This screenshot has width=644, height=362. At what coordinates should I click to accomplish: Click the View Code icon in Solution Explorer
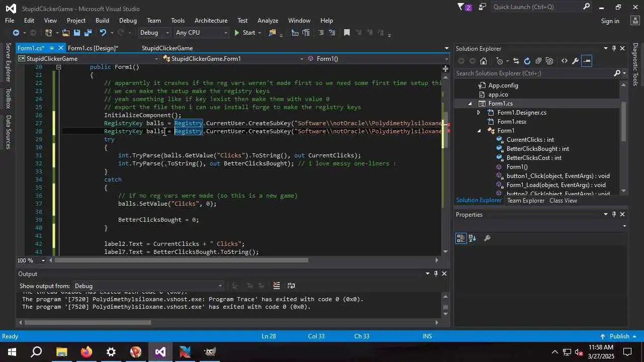click(x=565, y=61)
